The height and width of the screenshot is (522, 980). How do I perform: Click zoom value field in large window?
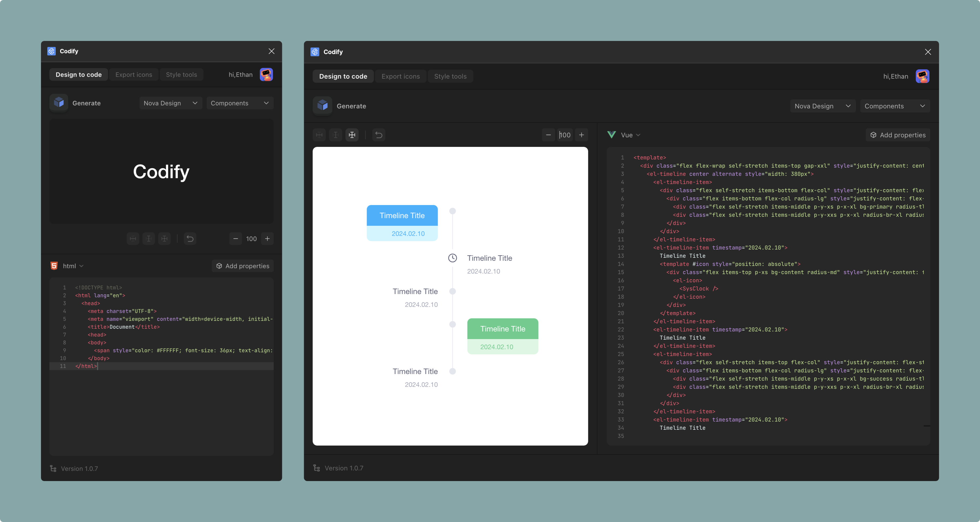[x=565, y=135]
